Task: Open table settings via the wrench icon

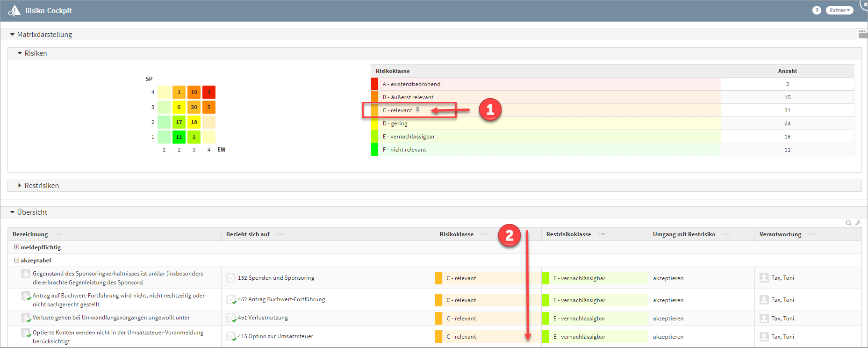Action: pyautogui.click(x=858, y=223)
